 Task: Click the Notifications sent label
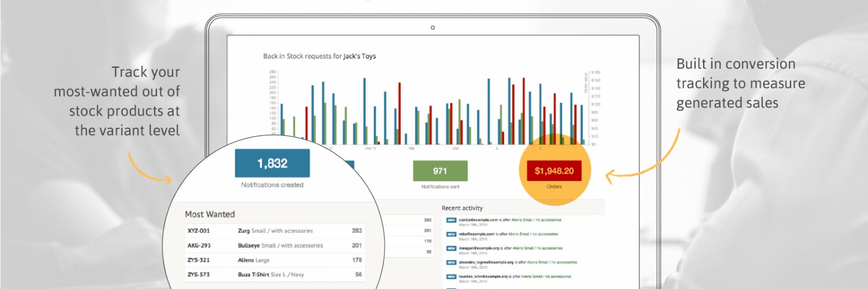(440, 187)
